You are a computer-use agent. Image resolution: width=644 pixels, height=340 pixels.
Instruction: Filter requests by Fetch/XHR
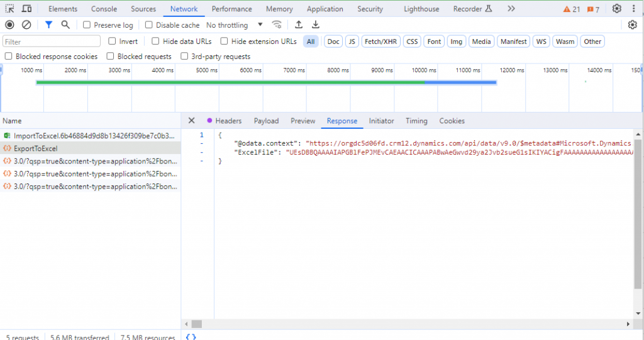[x=380, y=41]
